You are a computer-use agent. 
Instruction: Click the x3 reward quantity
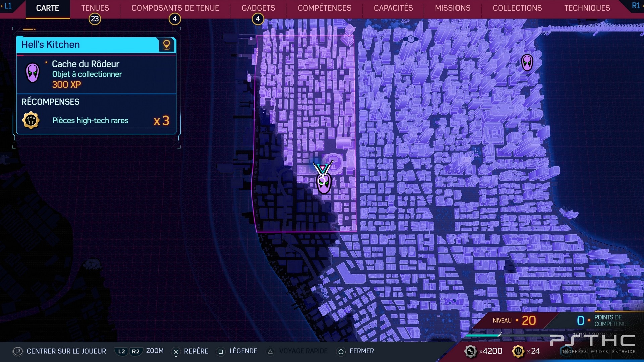click(x=161, y=121)
